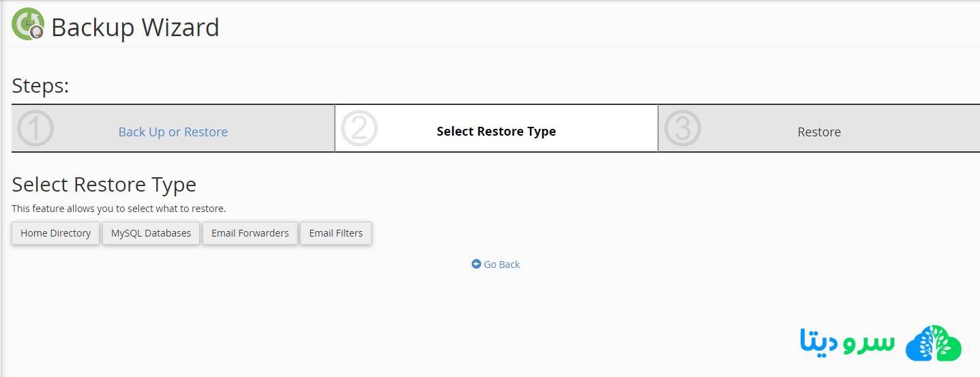This screenshot has width=980, height=377.
Task: Click the Persian brand text beside the cloud logo
Action: click(847, 342)
